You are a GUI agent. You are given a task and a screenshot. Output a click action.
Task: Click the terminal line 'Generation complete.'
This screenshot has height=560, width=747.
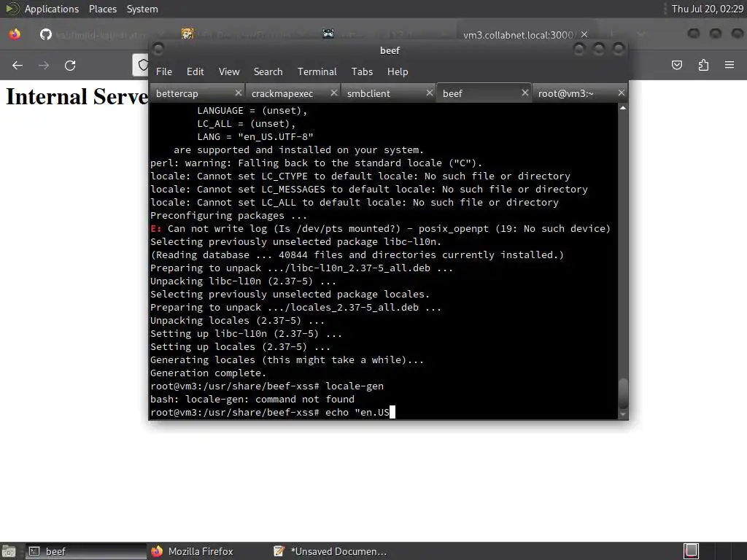(x=208, y=373)
